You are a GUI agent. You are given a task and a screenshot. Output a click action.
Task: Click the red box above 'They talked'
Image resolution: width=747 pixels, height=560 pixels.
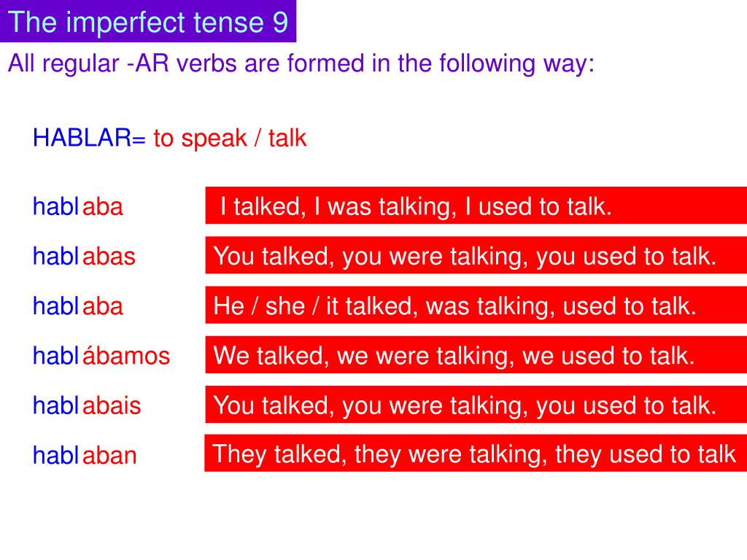(476, 404)
